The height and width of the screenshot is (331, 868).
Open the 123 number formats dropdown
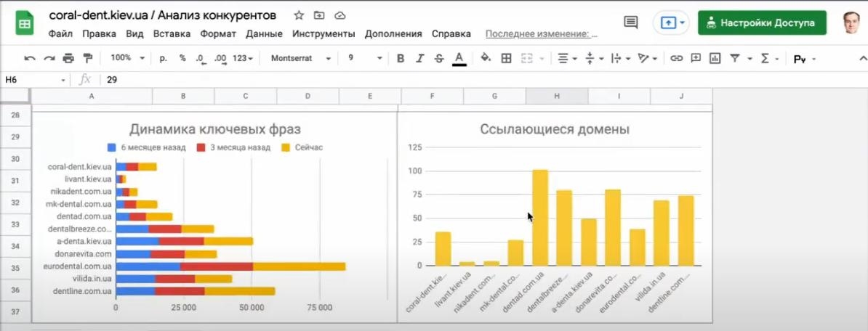coord(243,58)
